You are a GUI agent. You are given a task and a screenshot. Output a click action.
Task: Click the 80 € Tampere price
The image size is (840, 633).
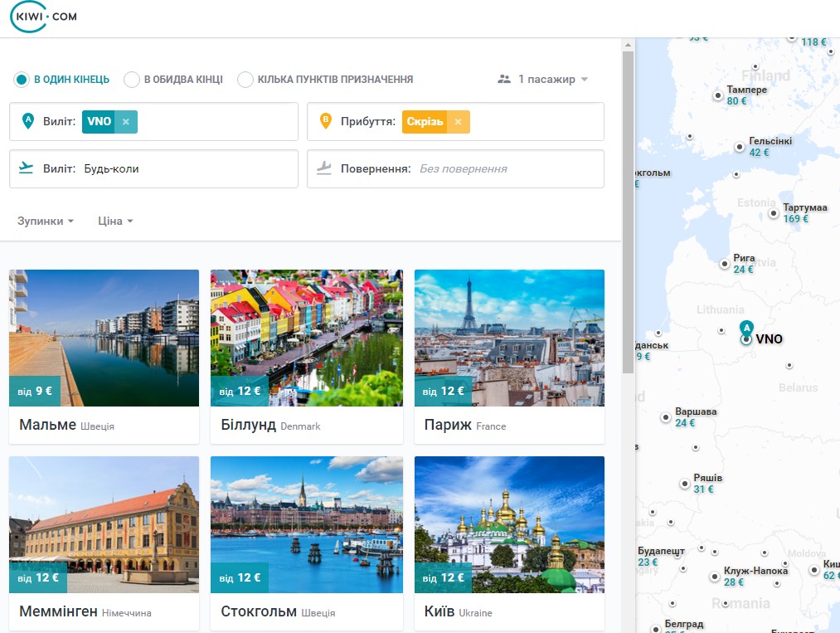[x=736, y=100]
